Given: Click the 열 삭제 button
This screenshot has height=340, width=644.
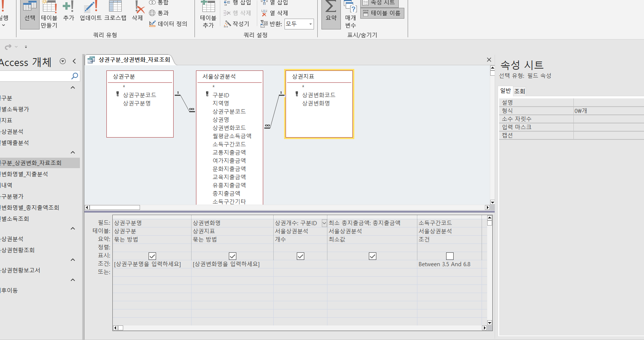Looking at the screenshot, I should (274, 13).
